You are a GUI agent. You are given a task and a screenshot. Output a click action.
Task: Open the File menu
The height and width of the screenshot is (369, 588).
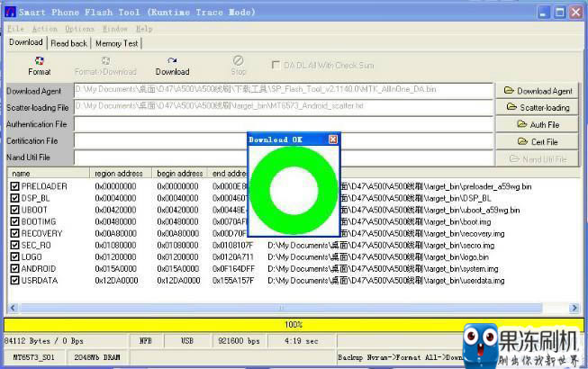15,29
